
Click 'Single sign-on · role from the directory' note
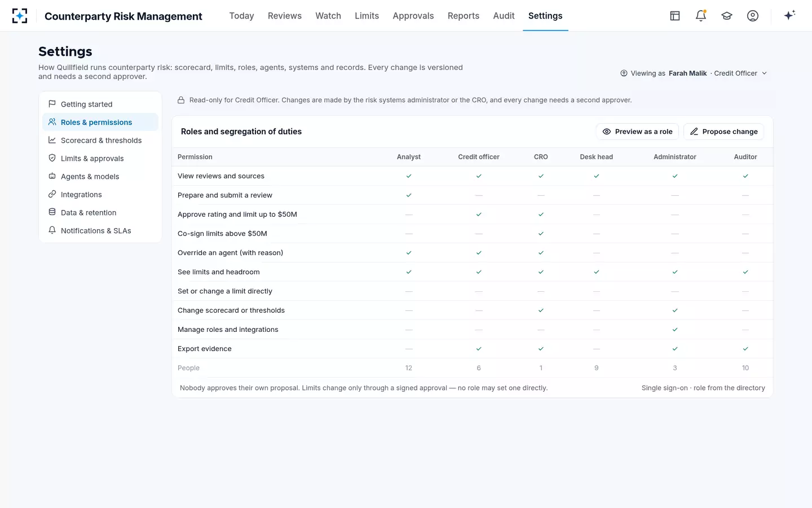[703, 388]
